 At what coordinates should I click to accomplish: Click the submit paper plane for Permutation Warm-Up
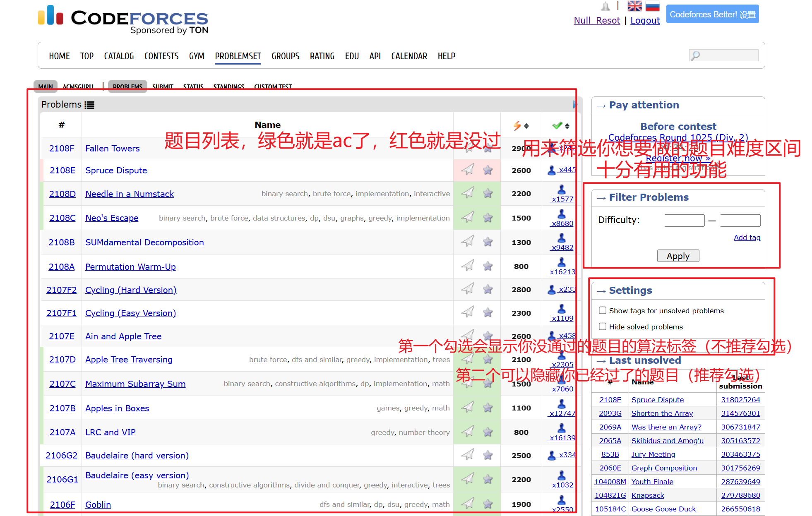coord(468,266)
